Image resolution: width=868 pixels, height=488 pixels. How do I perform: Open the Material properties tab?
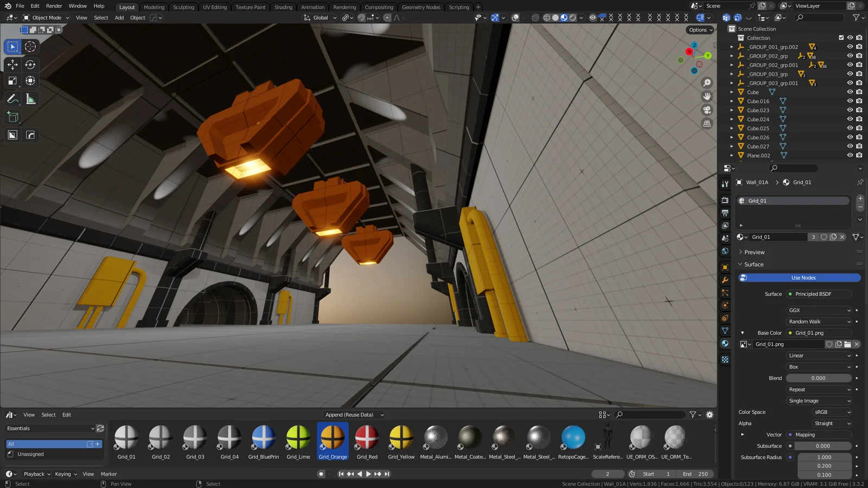click(x=725, y=344)
